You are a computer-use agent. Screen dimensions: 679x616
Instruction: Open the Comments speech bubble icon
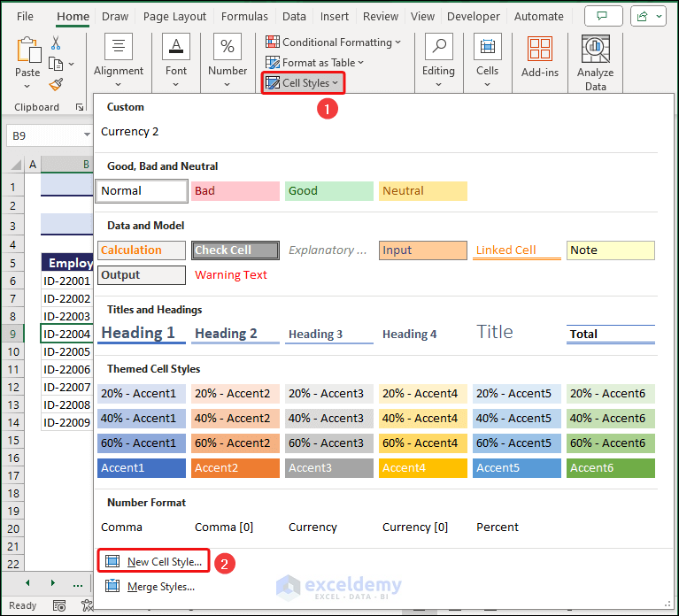point(603,17)
